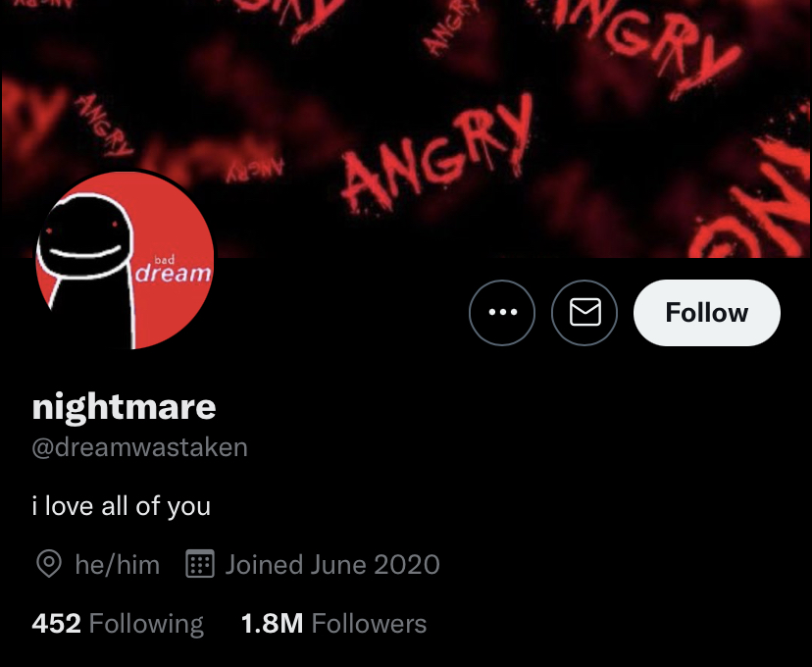Open the three-dot more options menu
This screenshot has width=812, height=667.
coord(502,313)
